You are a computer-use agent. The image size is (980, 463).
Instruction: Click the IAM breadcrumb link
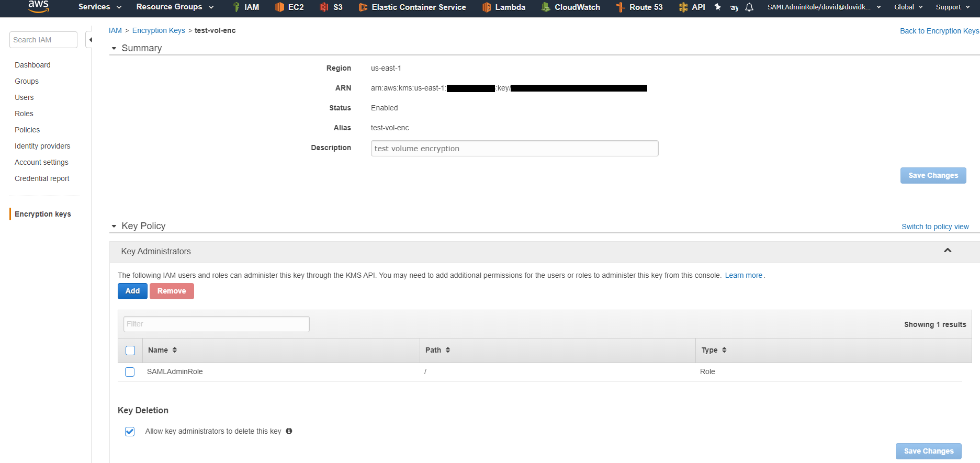(115, 30)
